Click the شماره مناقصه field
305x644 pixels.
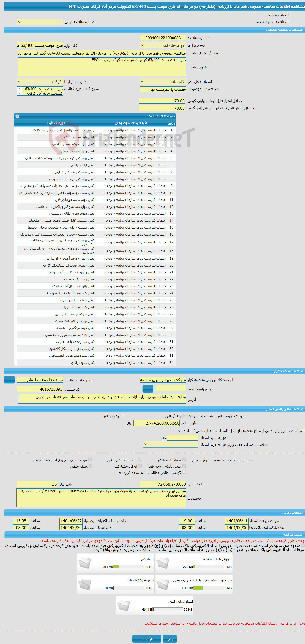pos(163,38)
